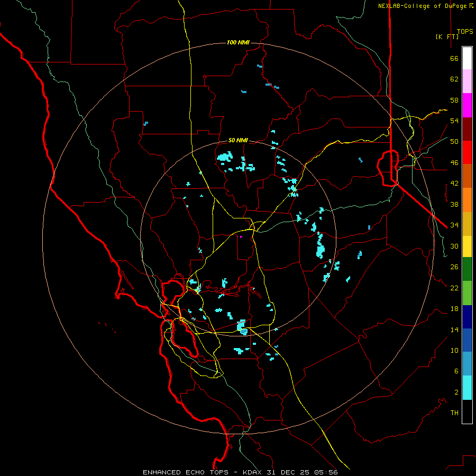Click the legend value "26"
The width and height of the screenshot is (476, 476).
pos(454,267)
